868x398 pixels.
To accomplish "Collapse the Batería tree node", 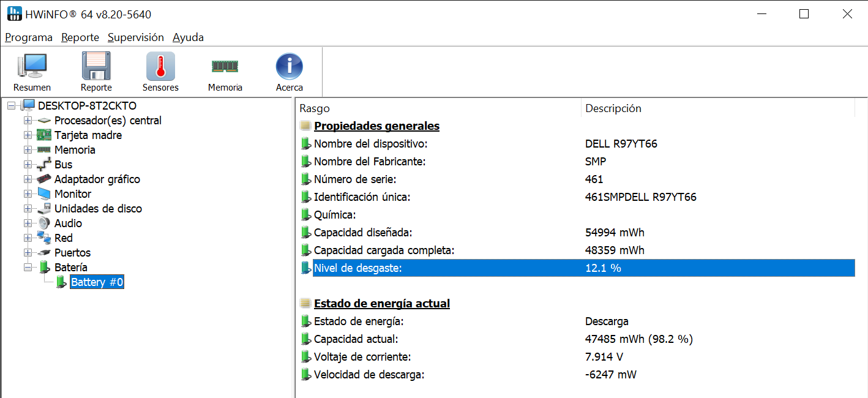I will coord(28,268).
